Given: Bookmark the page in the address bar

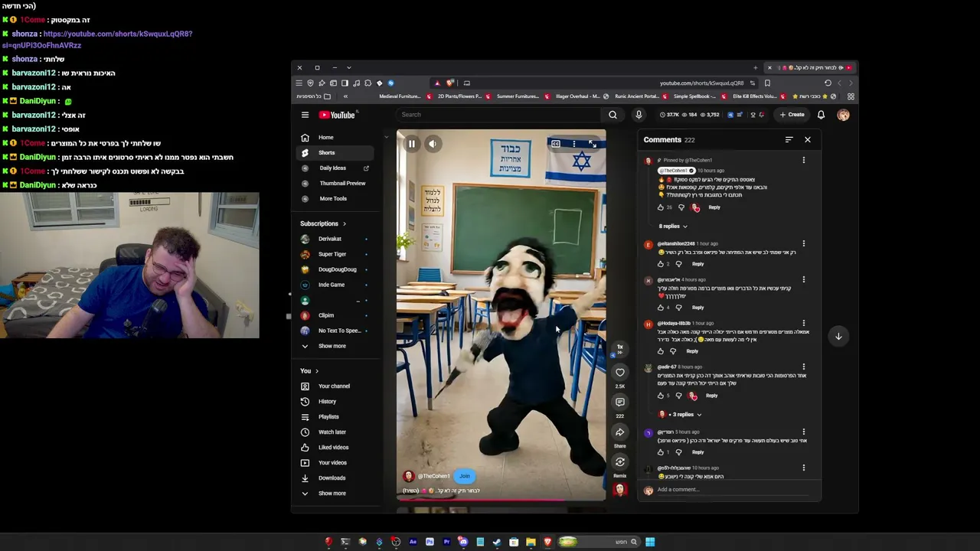Looking at the screenshot, I should click(767, 83).
